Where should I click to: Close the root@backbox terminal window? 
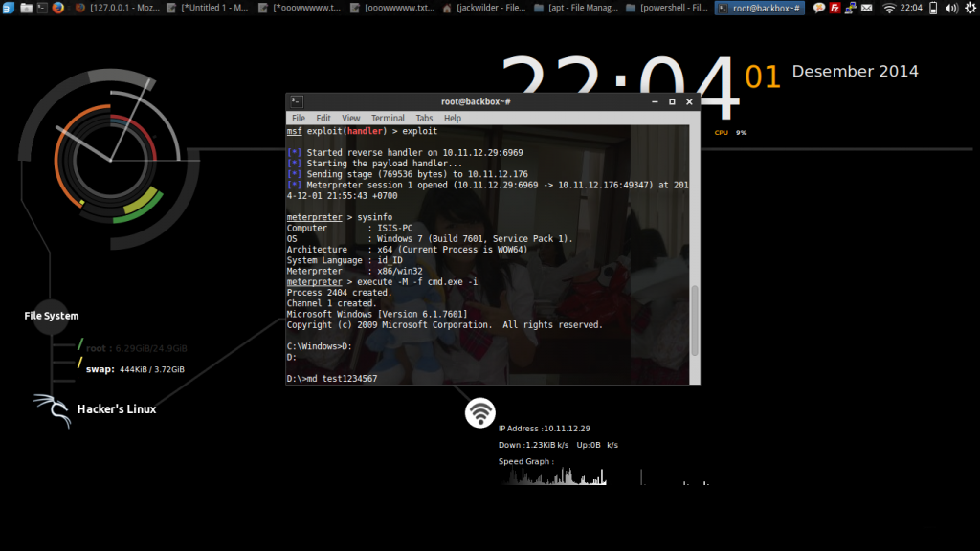(x=689, y=101)
